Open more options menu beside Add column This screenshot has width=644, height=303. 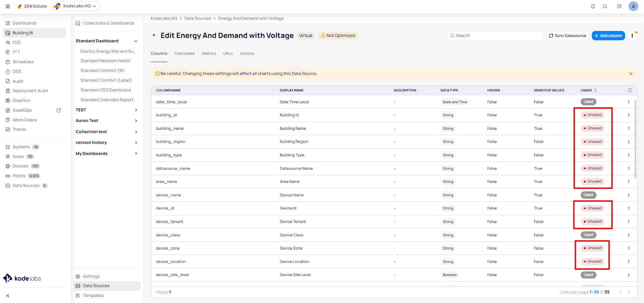coord(632,36)
